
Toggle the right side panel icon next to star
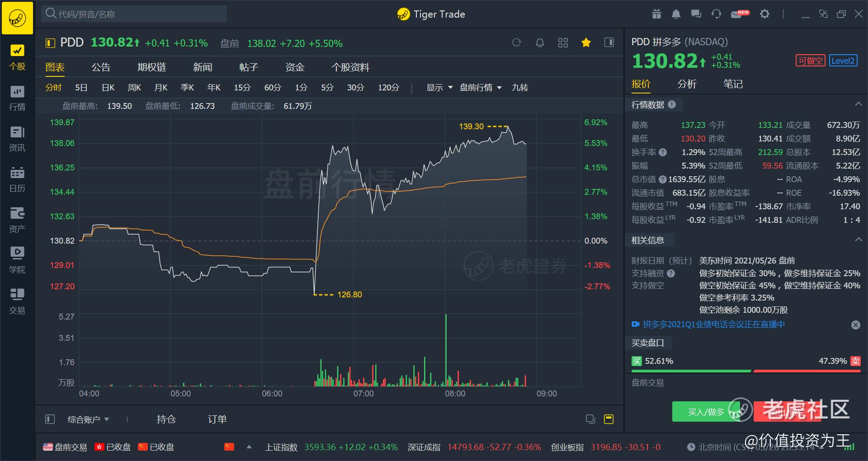pyautogui.click(x=609, y=42)
